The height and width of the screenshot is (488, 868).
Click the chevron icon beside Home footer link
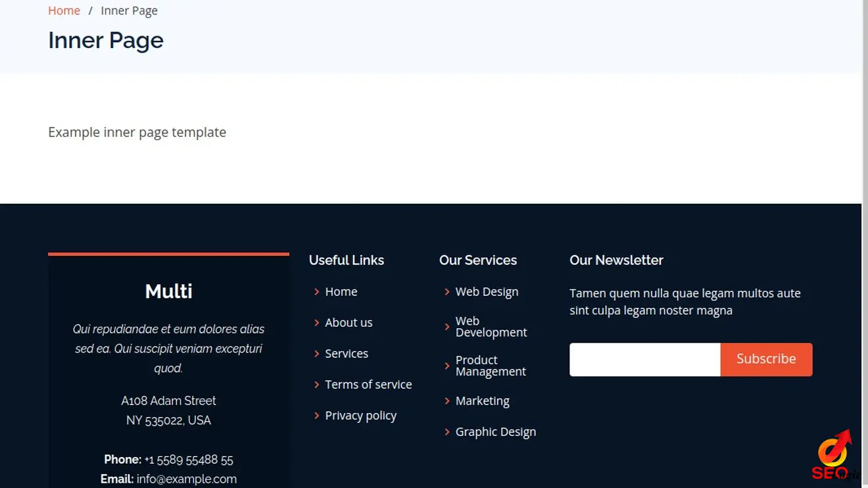pos(316,292)
